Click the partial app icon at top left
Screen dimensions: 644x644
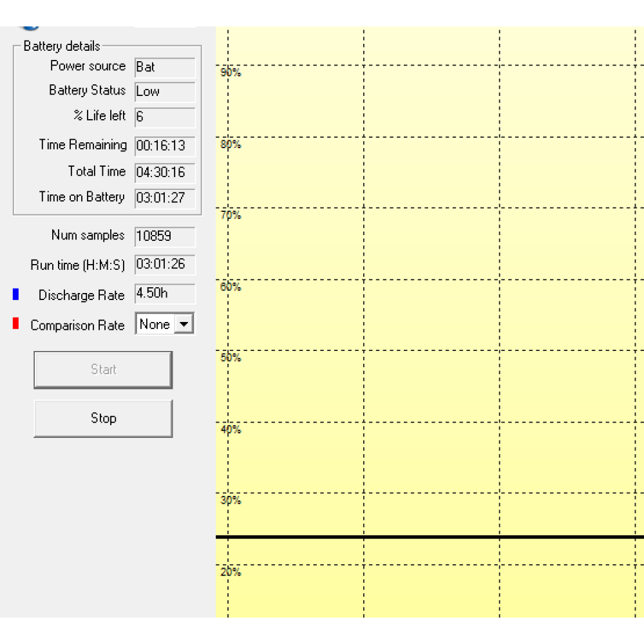(30, 28)
